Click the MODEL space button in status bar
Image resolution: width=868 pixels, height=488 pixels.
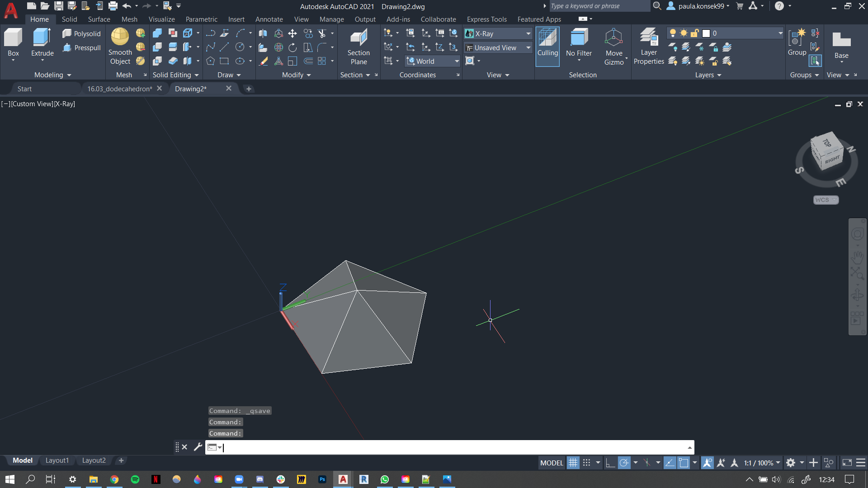pyautogui.click(x=552, y=463)
